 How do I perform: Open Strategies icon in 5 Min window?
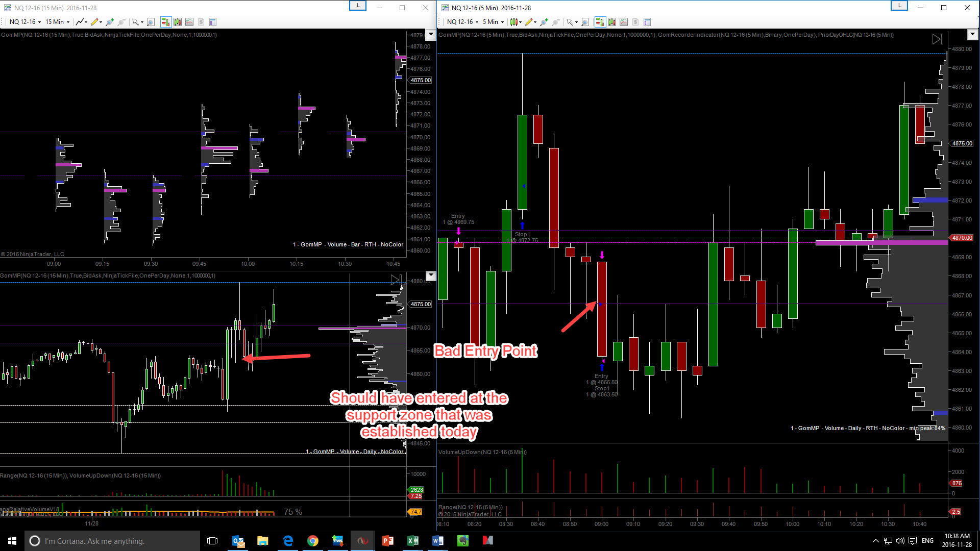635,22
